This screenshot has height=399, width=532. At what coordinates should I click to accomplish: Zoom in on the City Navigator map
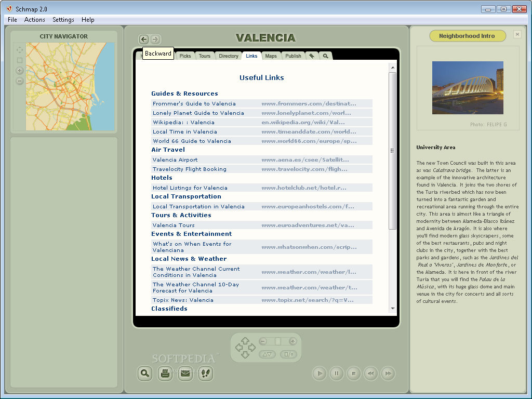20,71
